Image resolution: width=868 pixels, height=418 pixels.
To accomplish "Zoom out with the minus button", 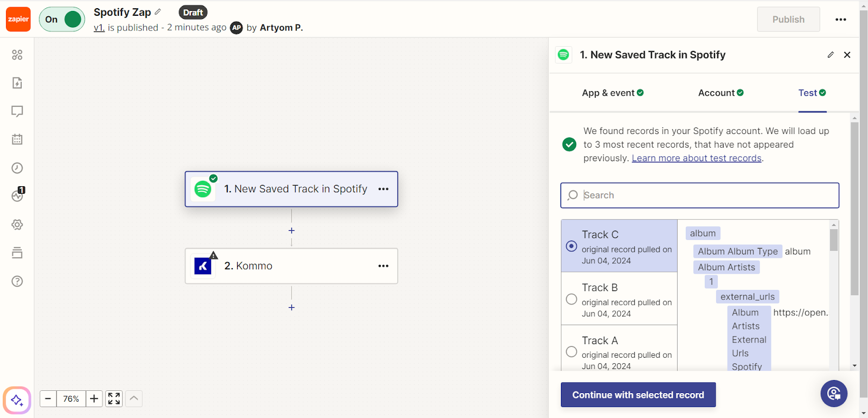I will pos(48,399).
